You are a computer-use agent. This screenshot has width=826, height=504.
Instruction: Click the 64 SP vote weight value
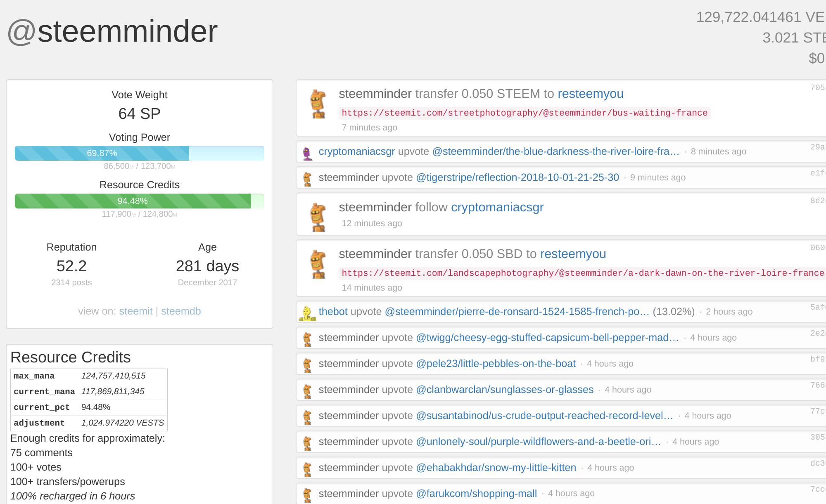click(x=140, y=114)
